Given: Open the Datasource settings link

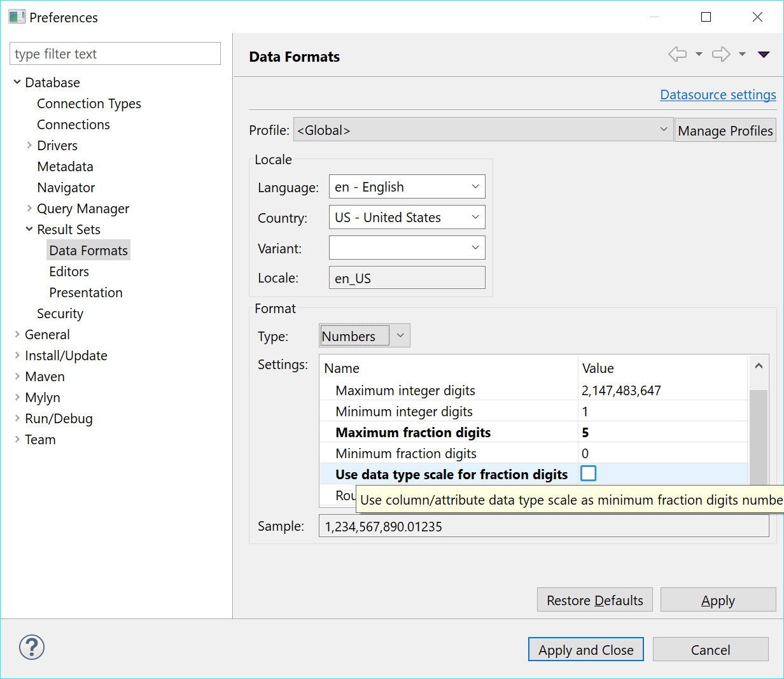Looking at the screenshot, I should pyautogui.click(x=718, y=94).
